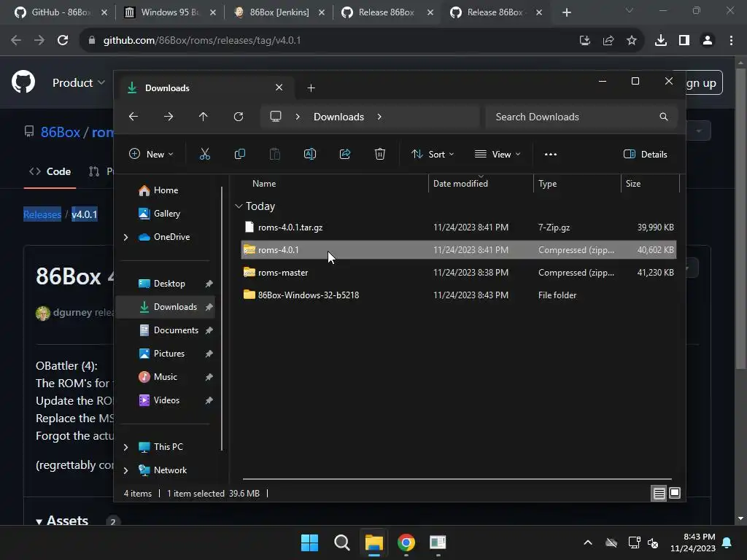747x560 pixels.
Task: Expand the Network tree node
Action: pyautogui.click(x=125, y=470)
